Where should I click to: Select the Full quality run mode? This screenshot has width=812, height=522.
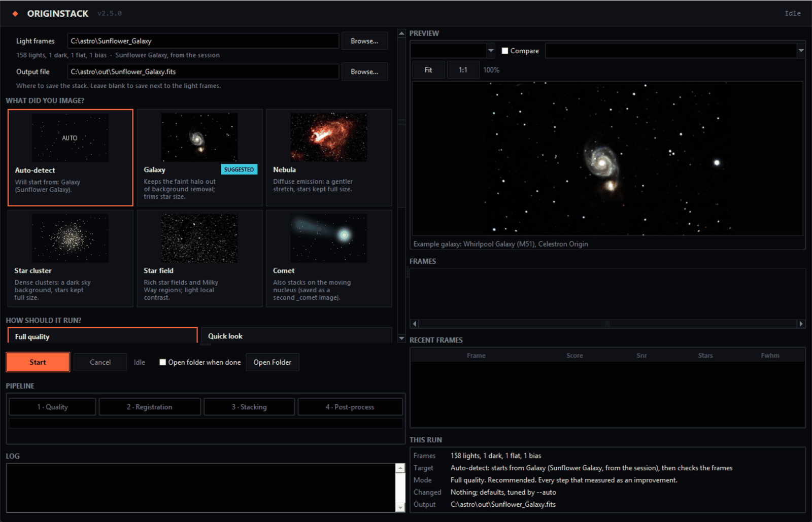[x=103, y=336]
